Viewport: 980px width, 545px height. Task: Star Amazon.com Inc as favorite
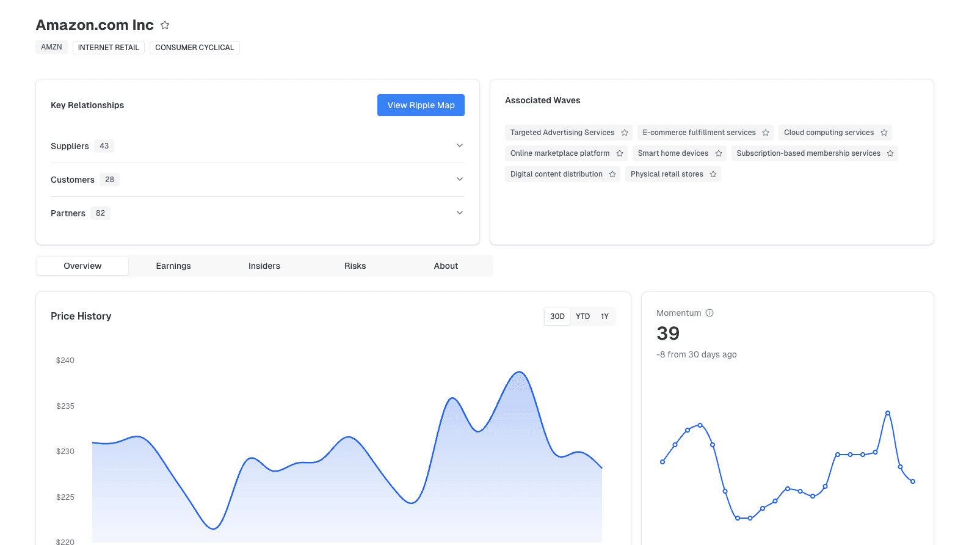coord(165,25)
